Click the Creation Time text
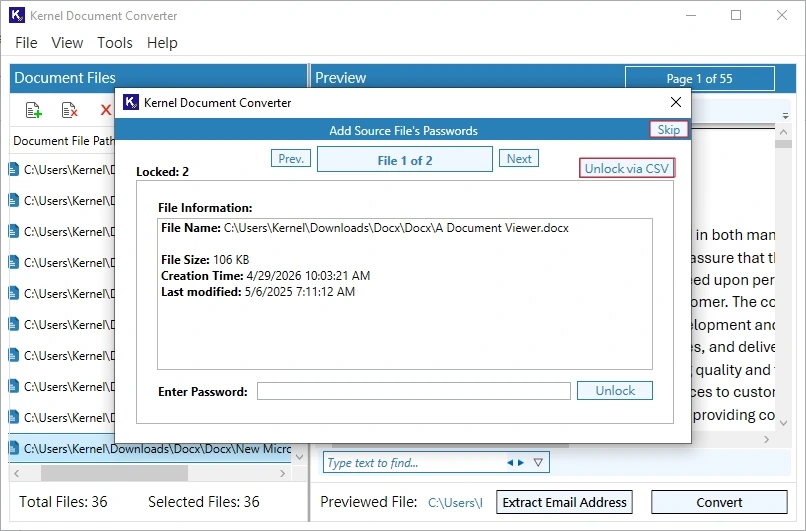 pyautogui.click(x=266, y=276)
